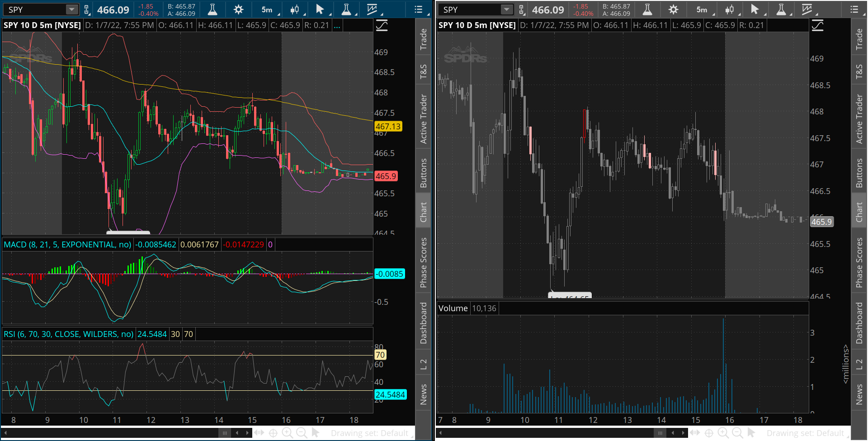Open chart type candlestick menu in right chart

point(729,9)
